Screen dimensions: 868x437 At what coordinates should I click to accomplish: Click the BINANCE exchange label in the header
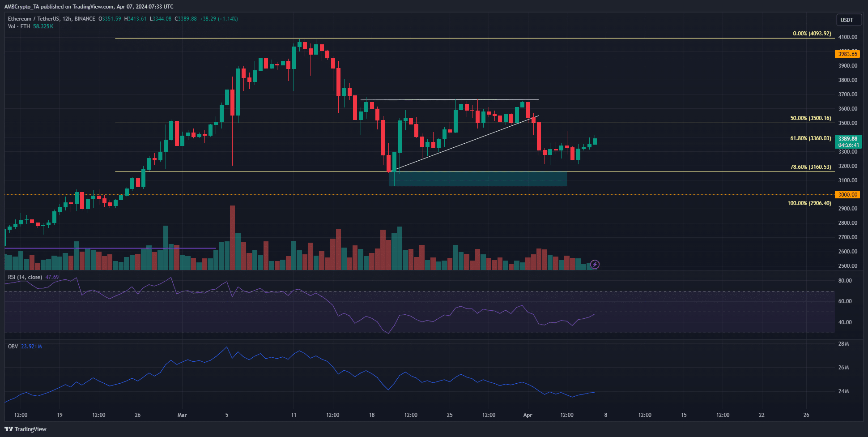pyautogui.click(x=85, y=19)
